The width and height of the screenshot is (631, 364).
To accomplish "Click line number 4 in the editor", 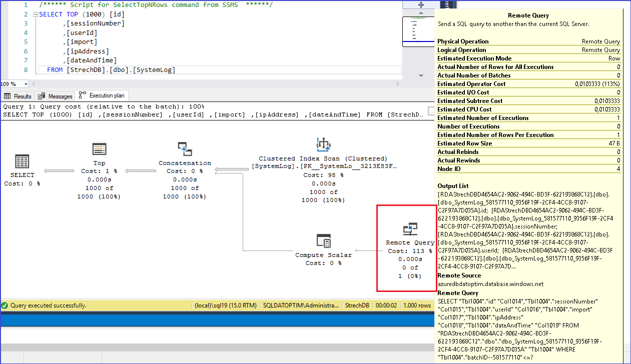I will pyautogui.click(x=26, y=32).
